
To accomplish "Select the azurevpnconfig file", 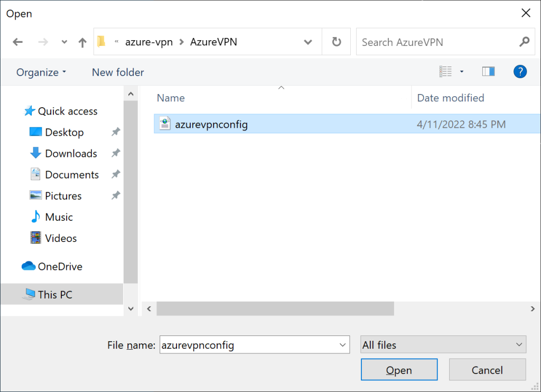I will [347, 124].
